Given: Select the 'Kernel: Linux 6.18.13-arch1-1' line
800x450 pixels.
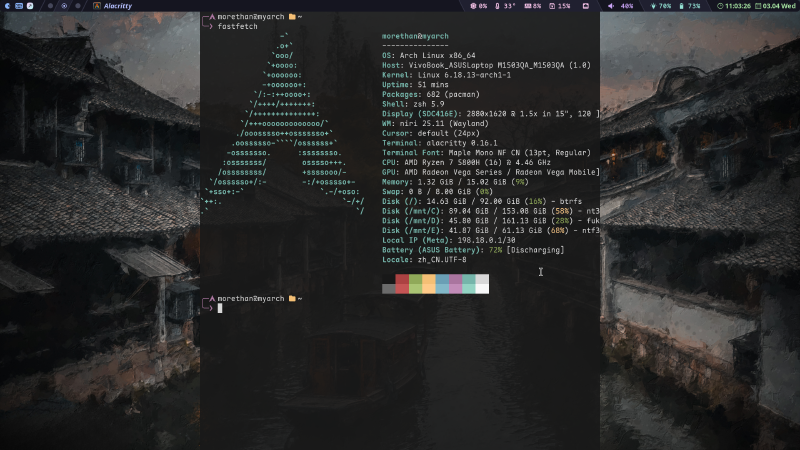Looking at the screenshot, I should tap(446, 74).
